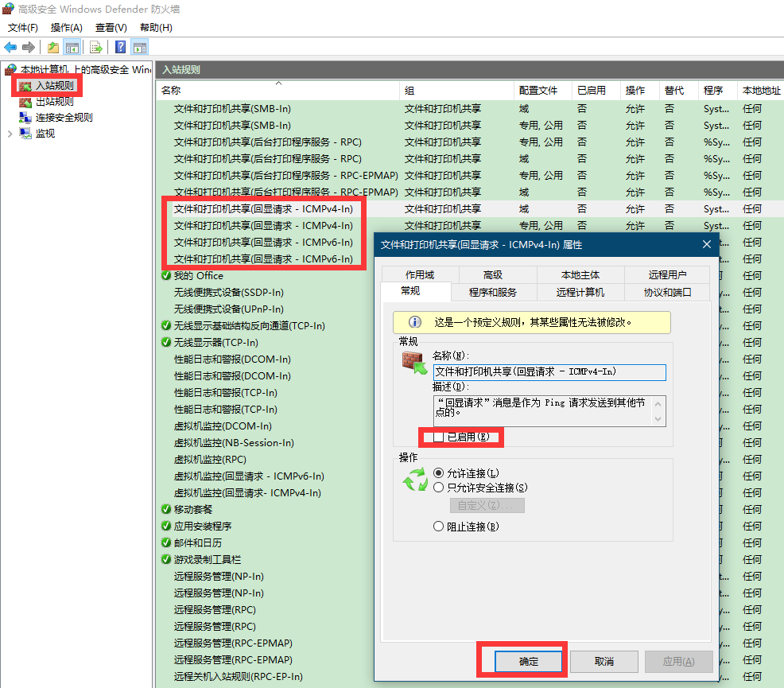Click the green check icon beside 游戏录制工具栏
Image resolution: width=784 pixels, height=688 pixels.
[x=166, y=559]
